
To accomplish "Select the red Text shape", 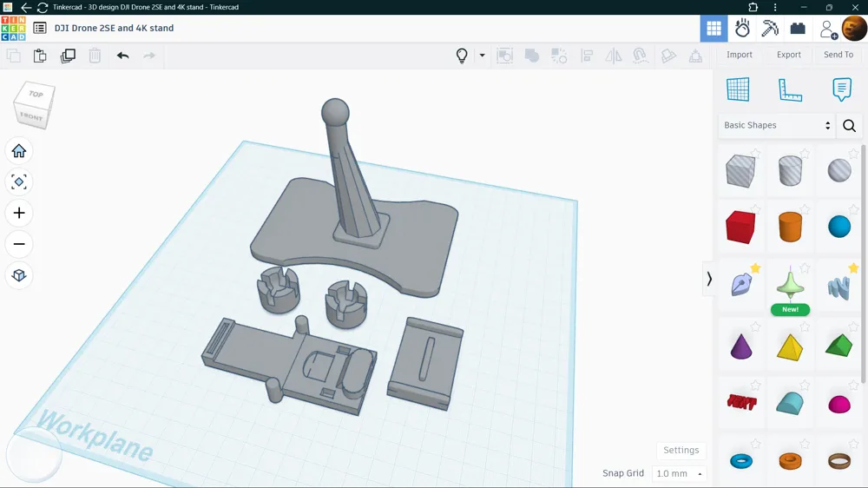I will 741,402.
